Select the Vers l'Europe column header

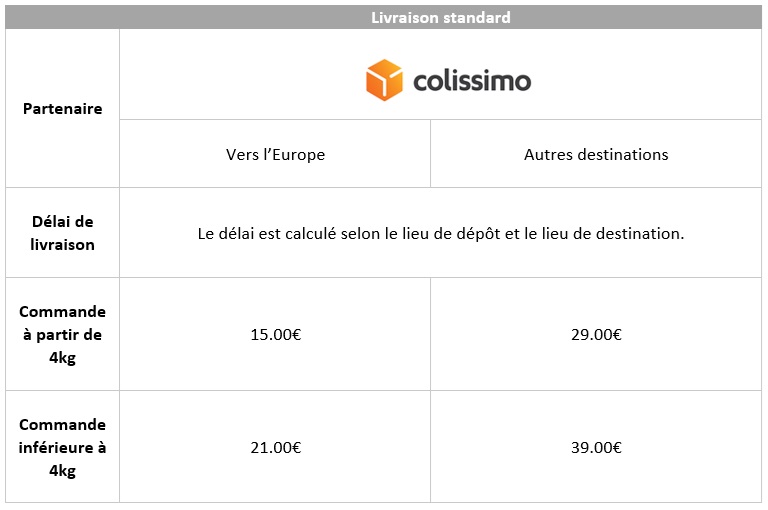click(275, 154)
